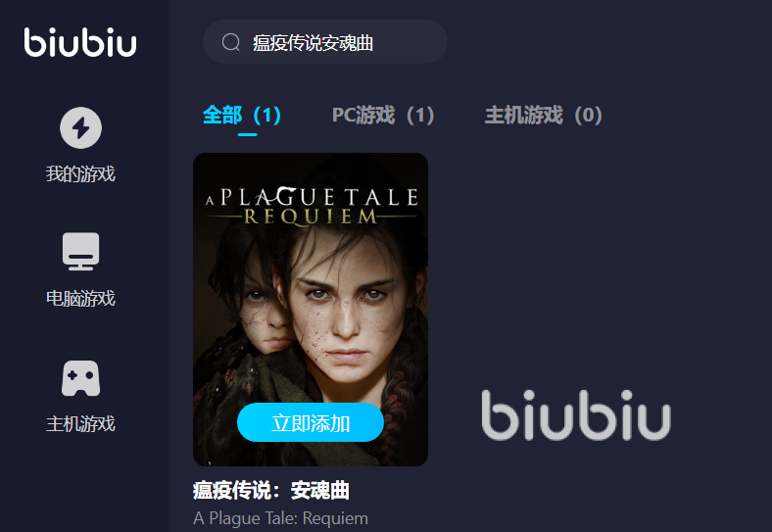This screenshot has width=772, height=532.
Task: Open the 主机游戏 (0) results tab
Action: tap(543, 116)
